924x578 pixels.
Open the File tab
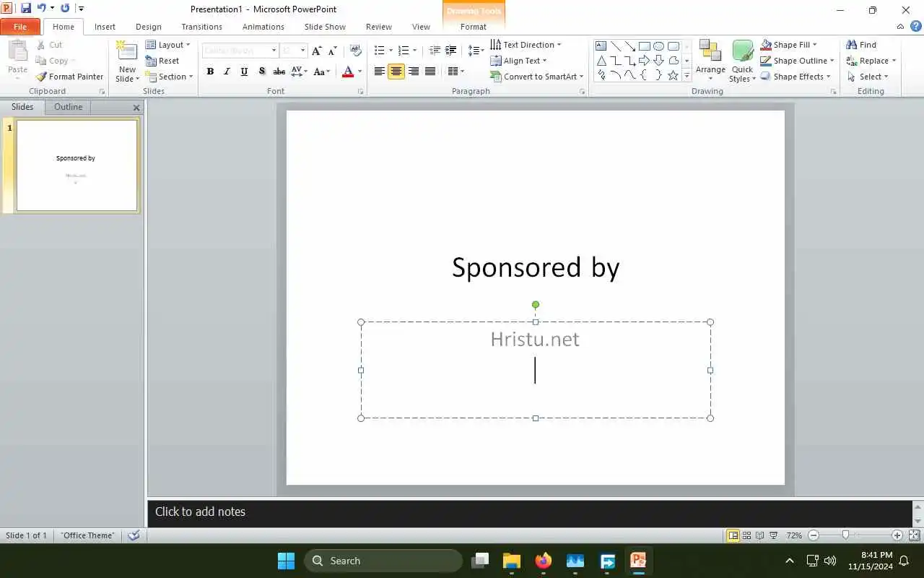pos(20,27)
